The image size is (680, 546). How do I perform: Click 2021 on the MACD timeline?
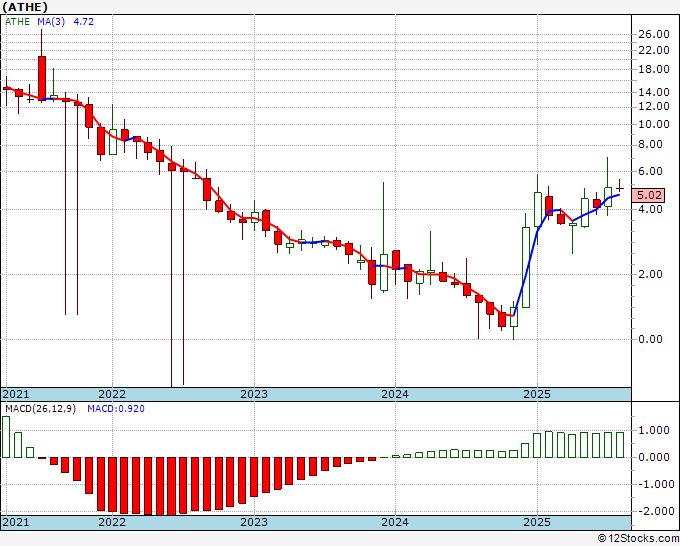pyautogui.click(x=16, y=522)
